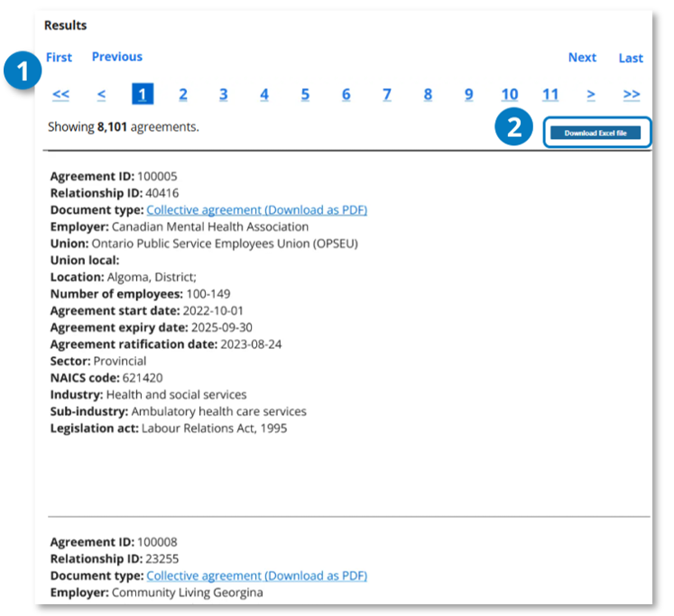Click Agreement ID value 100005
The width and height of the screenshot is (674, 616).
click(157, 177)
